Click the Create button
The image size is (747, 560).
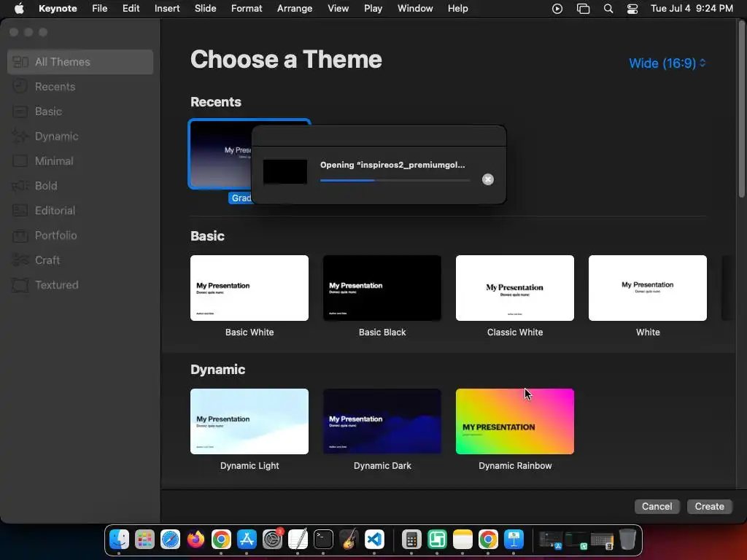[709, 507]
